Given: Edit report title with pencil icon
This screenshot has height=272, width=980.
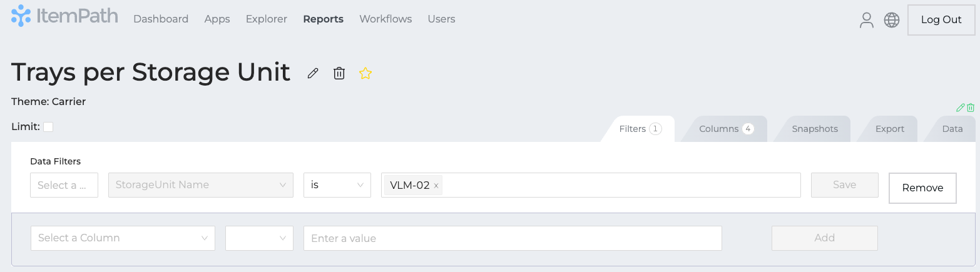Looking at the screenshot, I should pyautogui.click(x=313, y=74).
